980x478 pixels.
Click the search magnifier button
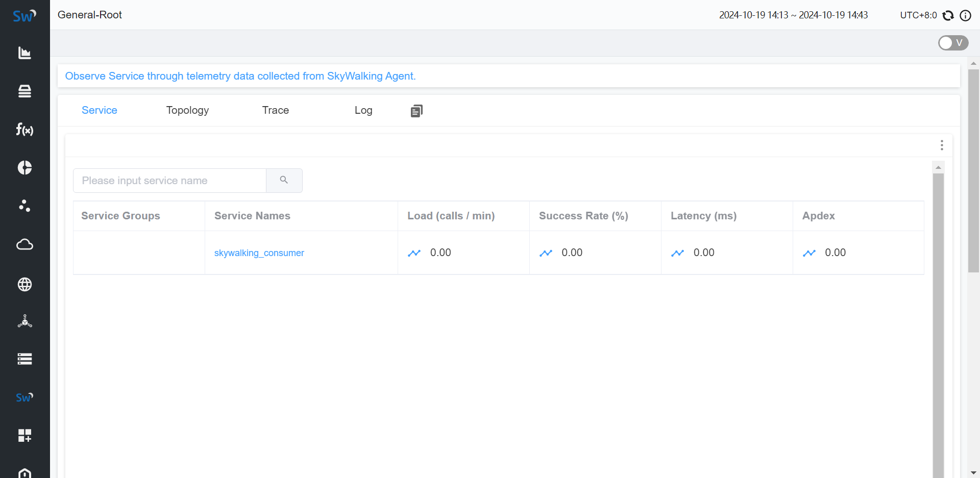point(284,181)
